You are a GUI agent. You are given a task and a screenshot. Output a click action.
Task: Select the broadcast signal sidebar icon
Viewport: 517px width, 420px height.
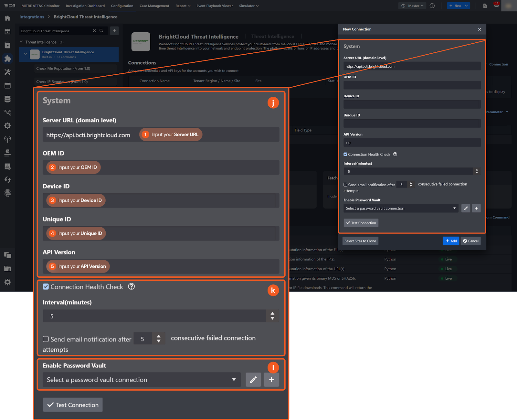(x=8, y=139)
